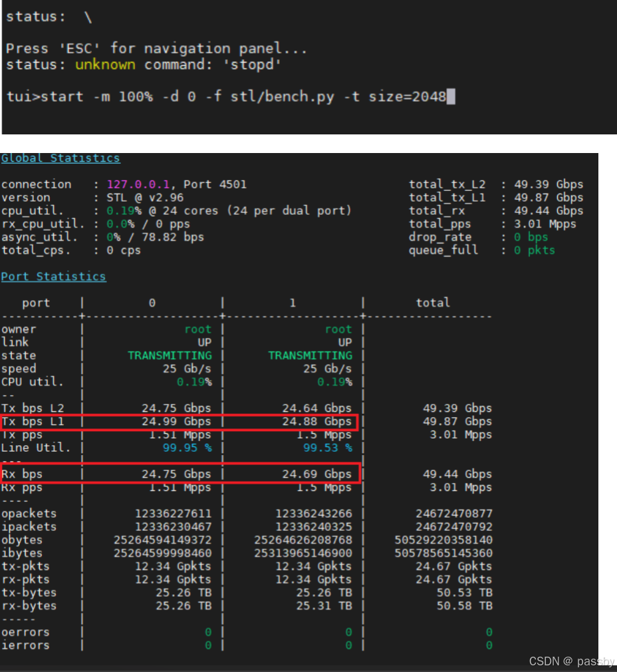
Task: Click link 'UP' for port 1
Action: click(345, 343)
